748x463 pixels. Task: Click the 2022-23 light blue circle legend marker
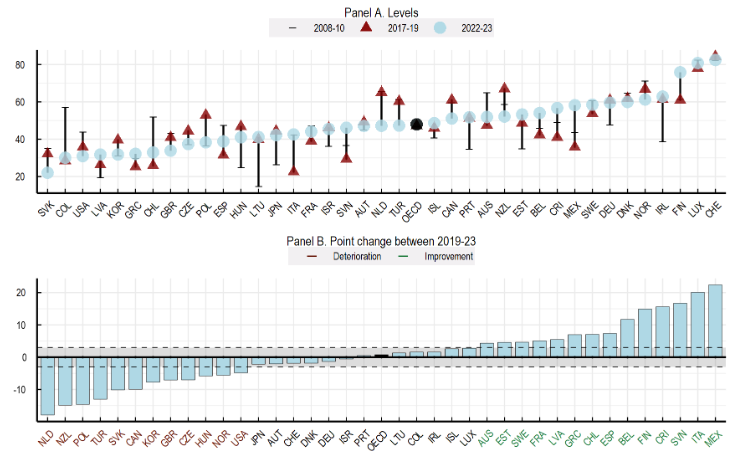[436, 28]
